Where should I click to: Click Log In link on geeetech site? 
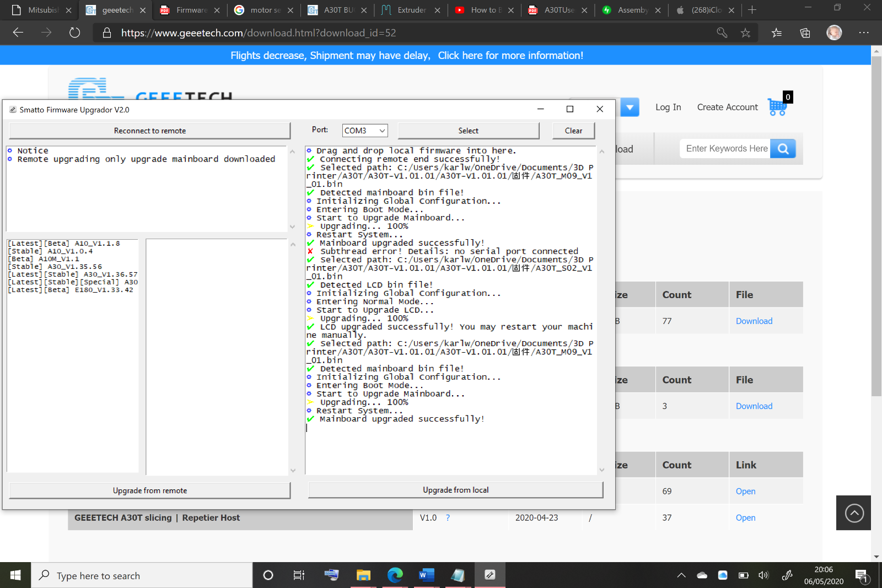pyautogui.click(x=668, y=107)
